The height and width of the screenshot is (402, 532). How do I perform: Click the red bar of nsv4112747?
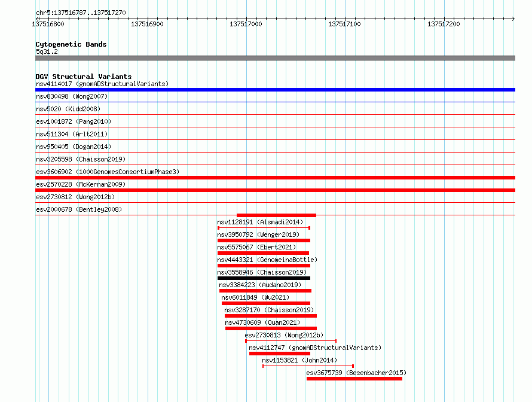280,354
